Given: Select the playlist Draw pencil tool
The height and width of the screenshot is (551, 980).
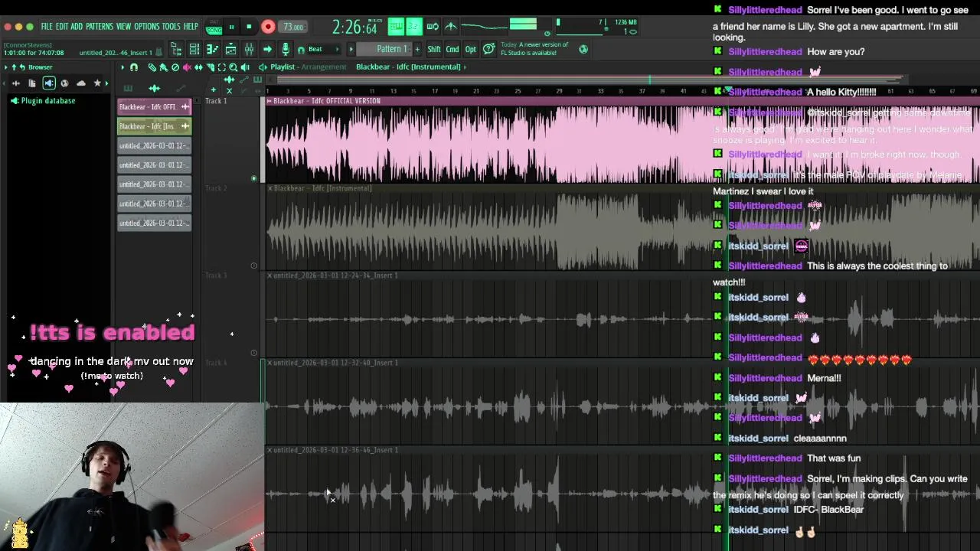Looking at the screenshot, I should pos(152,67).
